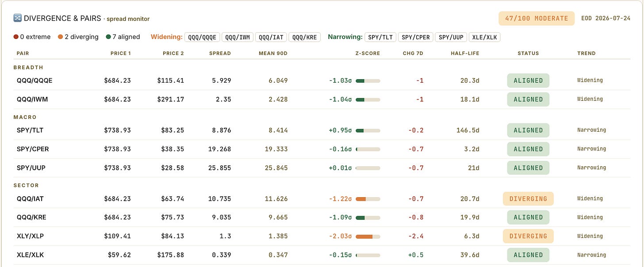The width and height of the screenshot is (644, 267).
Task: Sort by the HALF-LIFE column header
Action: 465,53
